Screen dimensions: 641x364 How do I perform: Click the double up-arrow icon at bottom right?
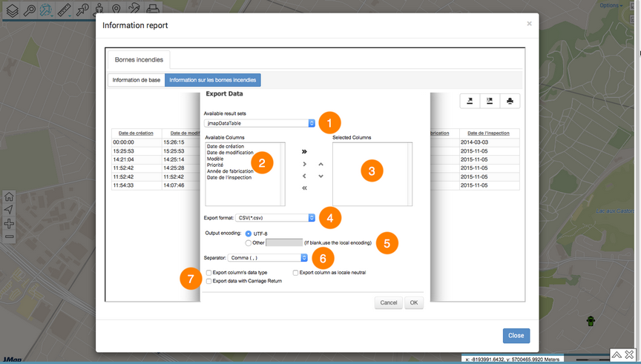point(617,354)
